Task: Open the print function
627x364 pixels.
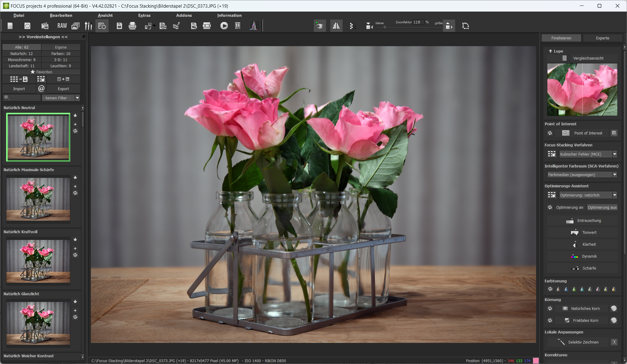Action: 132,26
